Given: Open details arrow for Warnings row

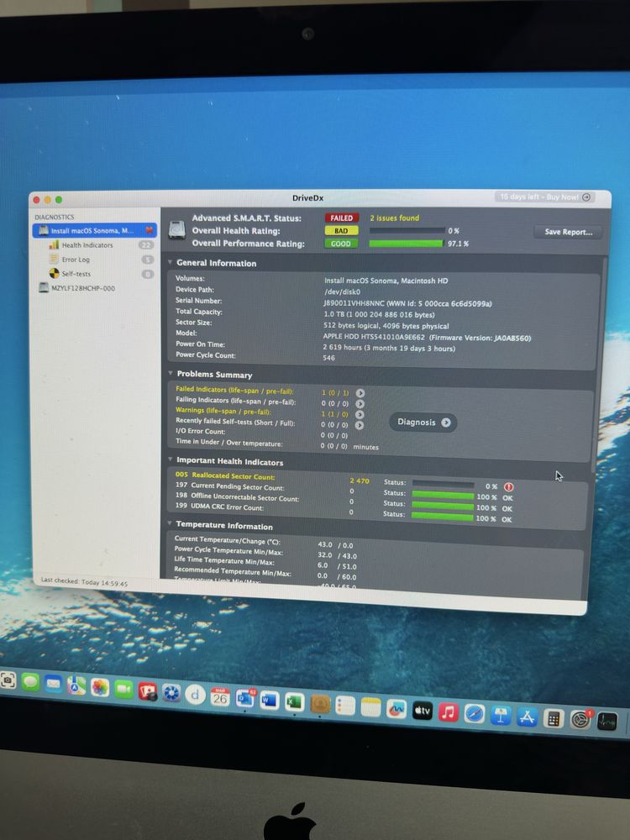Looking at the screenshot, I should [360, 414].
